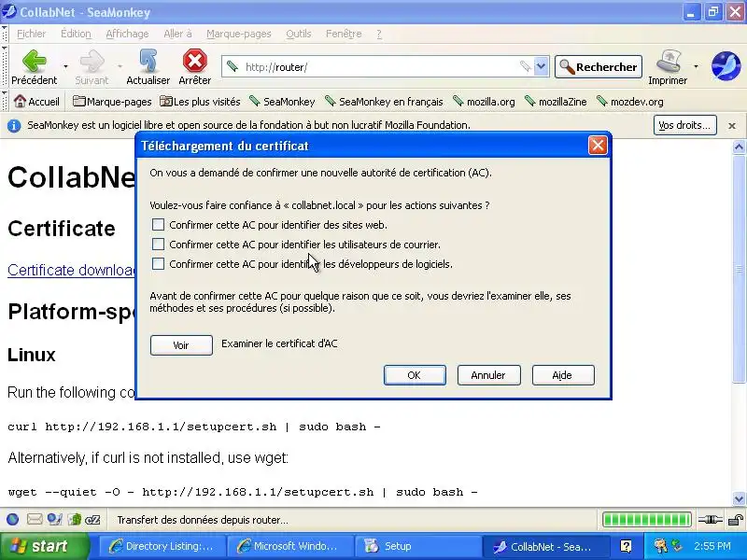Open the mozdev.org bookmark
This screenshot has width=747, height=560.
(x=629, y=102)
